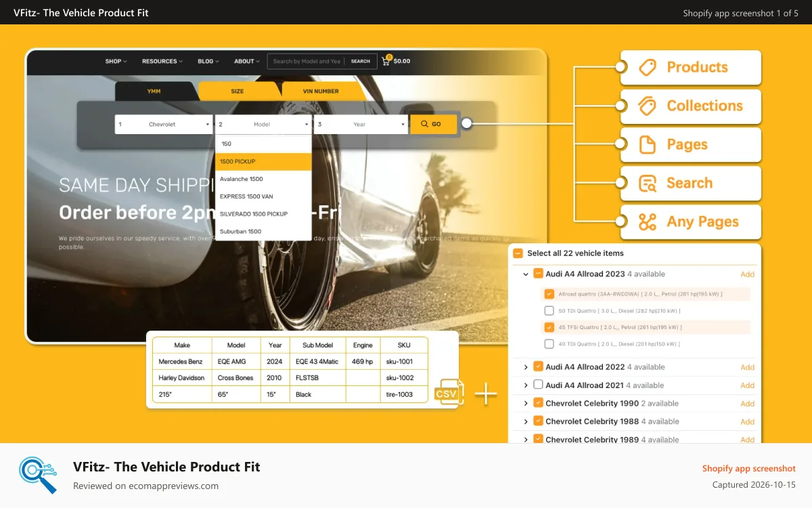
Task: Click the Collections tags icon
Action: [648, 106]
